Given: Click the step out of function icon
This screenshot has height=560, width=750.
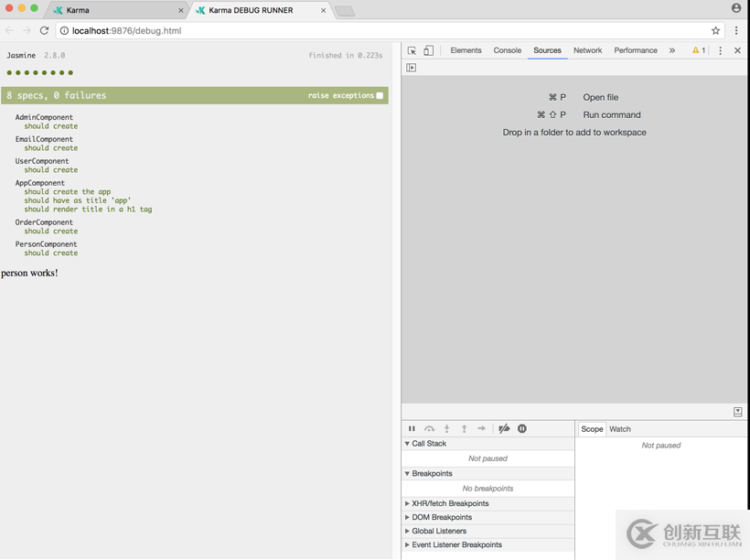Looking at the screenshot, I should (464, 428).
